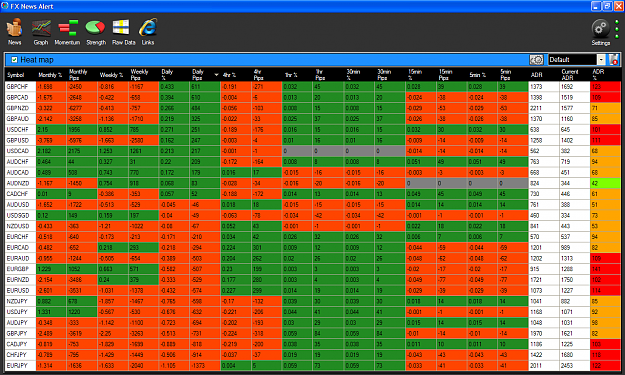
Task: Click GBPJPY Weekly Pips value -3263
Action: click(x=143, y=334)
